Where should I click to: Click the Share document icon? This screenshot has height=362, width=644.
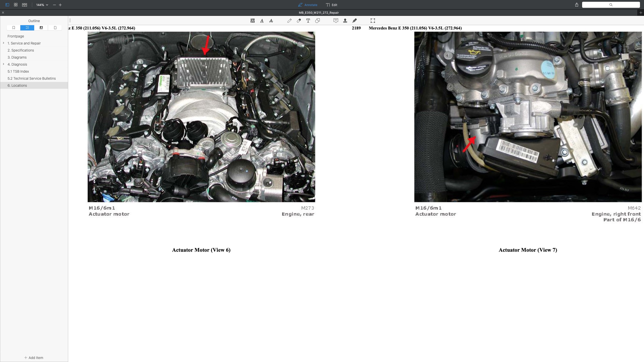tap(576, 5)
